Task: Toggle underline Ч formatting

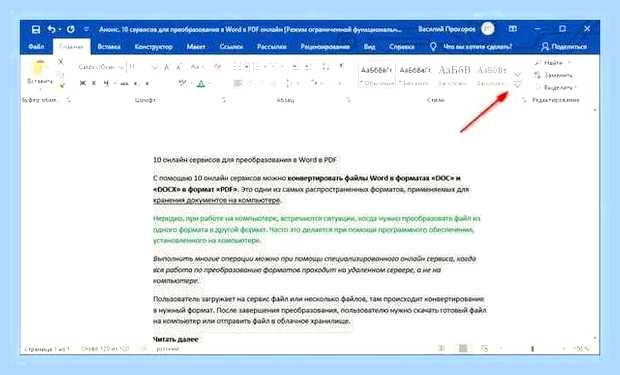Action: coord(106,83)
